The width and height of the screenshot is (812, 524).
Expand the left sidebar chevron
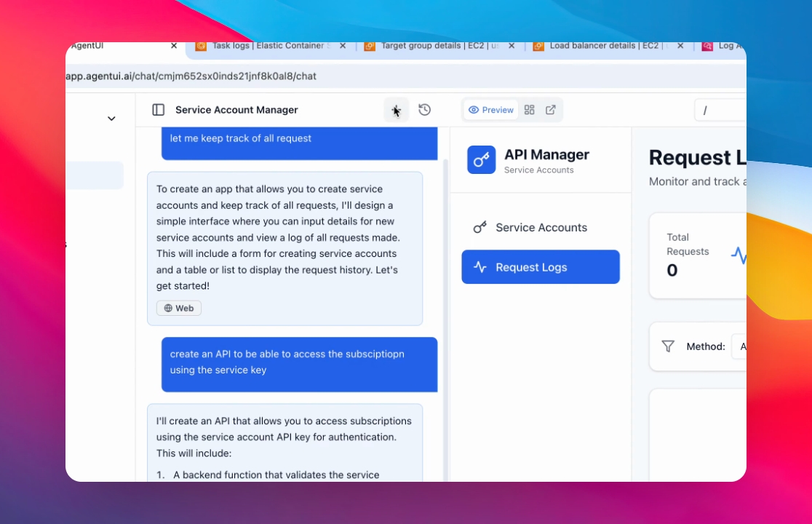click(x=111, y=119)
